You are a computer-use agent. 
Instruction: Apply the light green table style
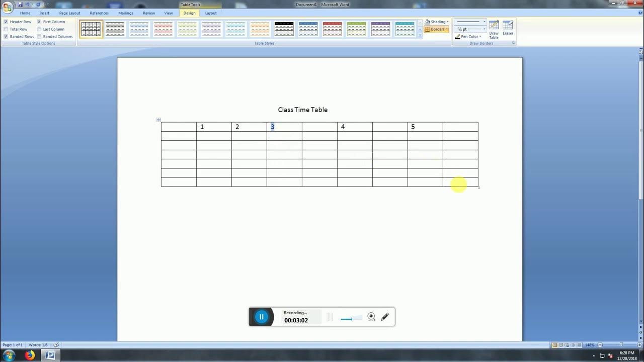click(187, 29)
